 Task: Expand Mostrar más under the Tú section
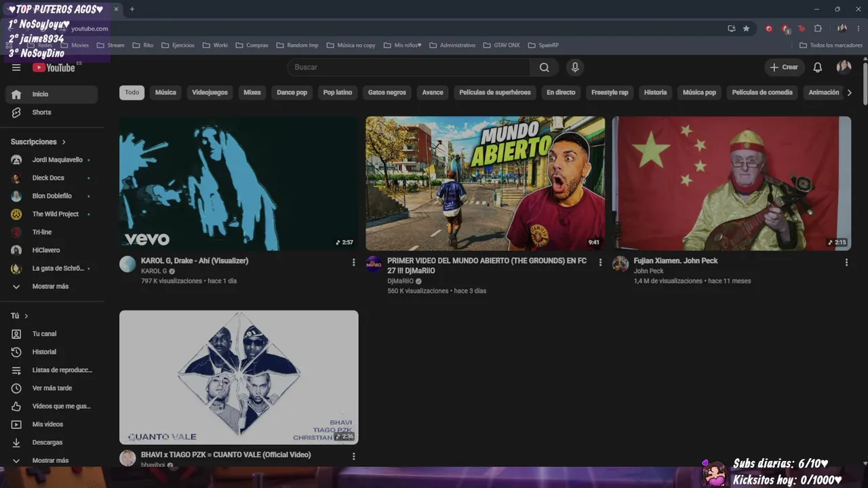point(52,461)
